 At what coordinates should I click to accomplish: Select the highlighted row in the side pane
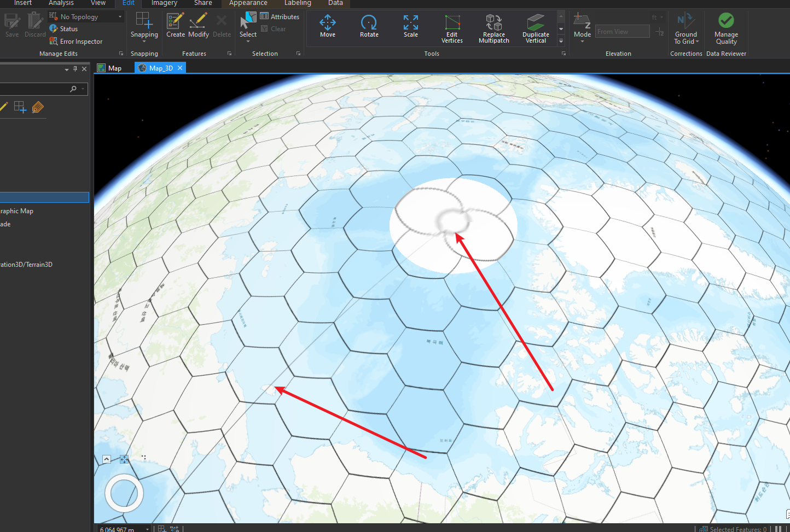click(44, 197)
